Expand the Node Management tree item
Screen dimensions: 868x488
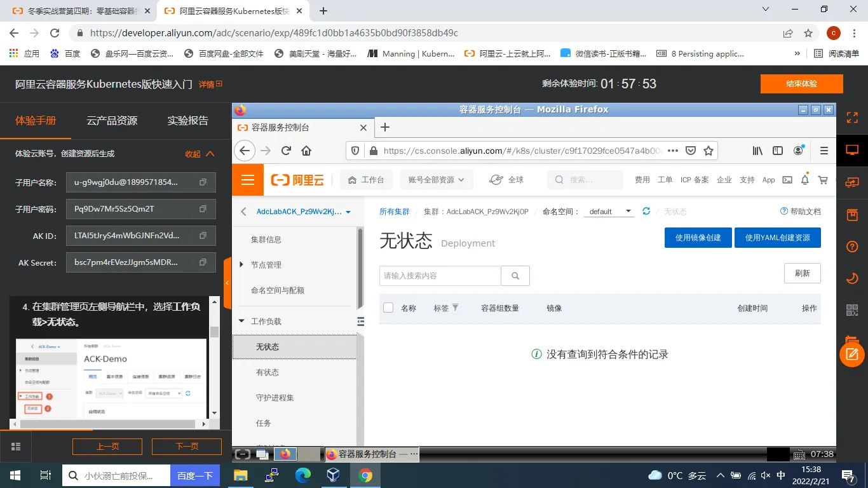pyautogui.click(x=241, y=264)
